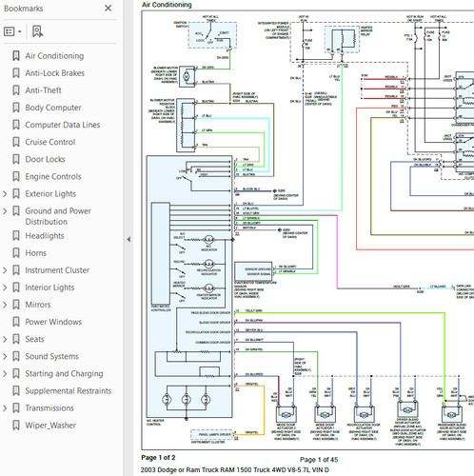Image resolution: width=474 pixels, height=476 pixels.
Task: Open the Interior Lights bookmark
Action: pos(49,288)
